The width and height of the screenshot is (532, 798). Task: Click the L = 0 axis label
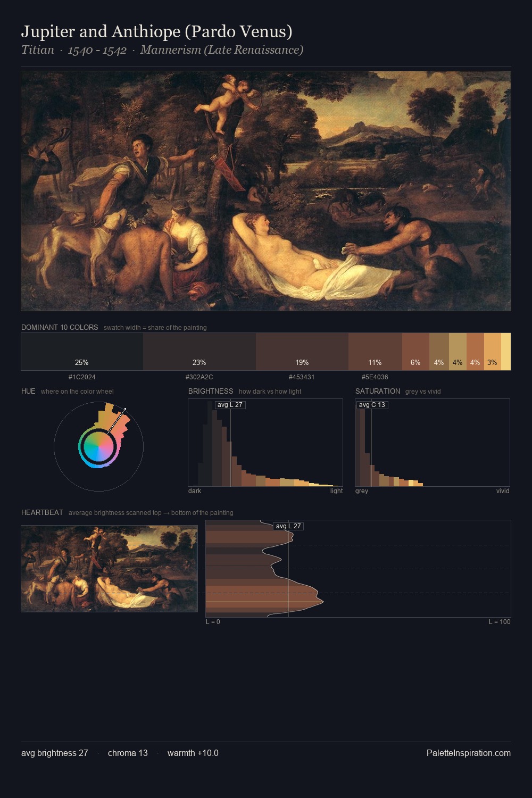point(213,622)
